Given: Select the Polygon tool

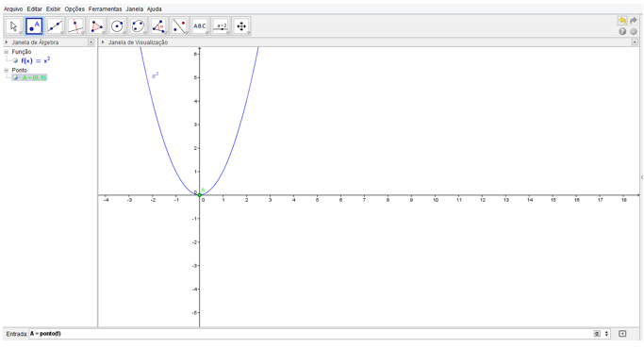Looking at the screenshot, I should (96, 26).
